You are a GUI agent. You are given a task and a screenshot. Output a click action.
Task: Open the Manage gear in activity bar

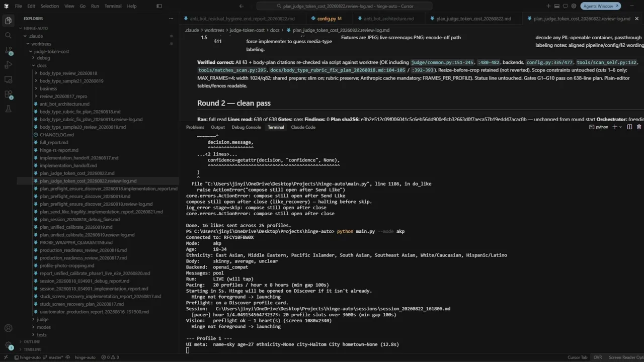click(x=8, y=344)
